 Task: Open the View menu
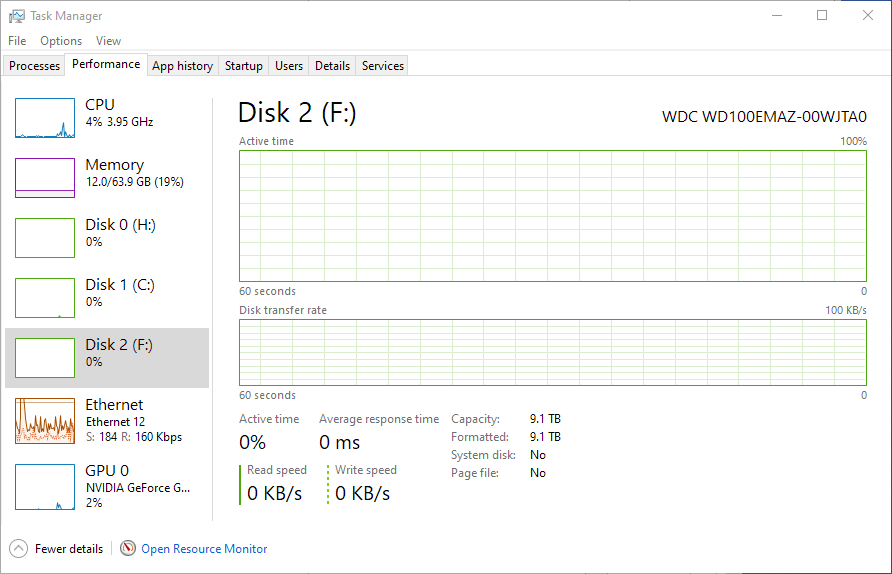click(108, 41)
